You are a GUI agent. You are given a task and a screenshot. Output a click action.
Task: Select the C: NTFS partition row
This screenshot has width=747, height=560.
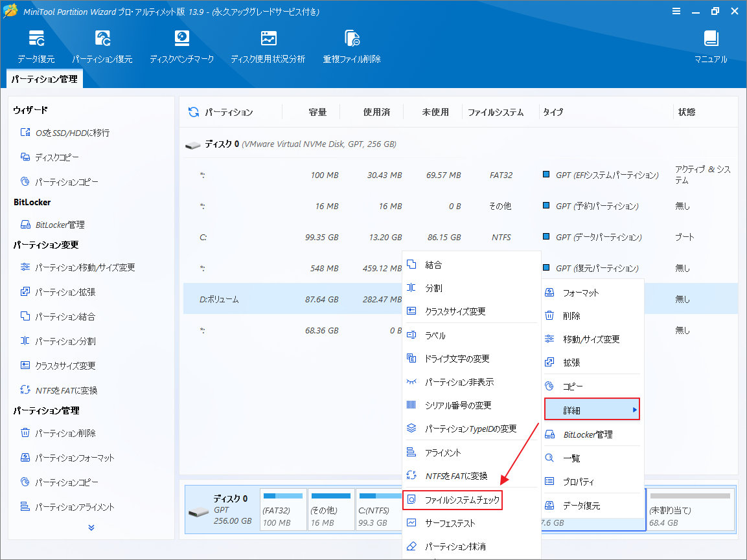pos(460,237)
